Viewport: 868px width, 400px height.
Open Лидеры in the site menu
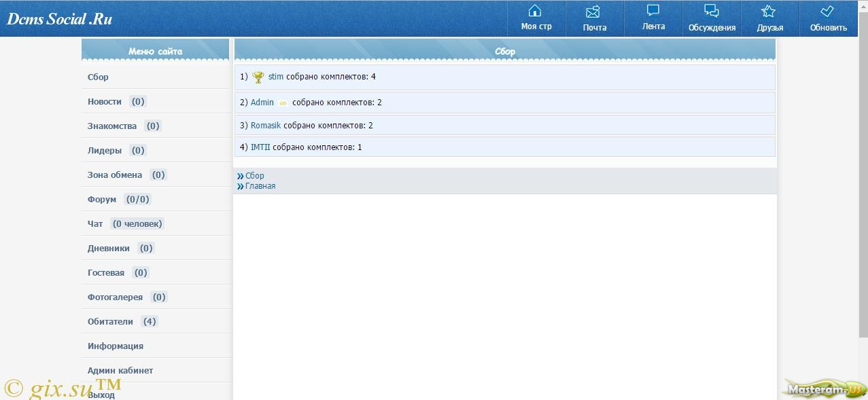105,151
